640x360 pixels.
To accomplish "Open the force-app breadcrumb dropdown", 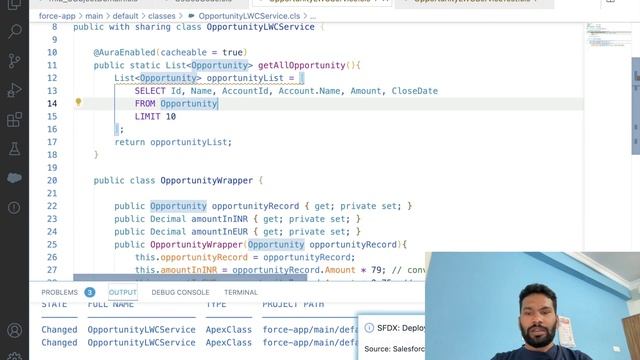I will (x=57, y=16).
